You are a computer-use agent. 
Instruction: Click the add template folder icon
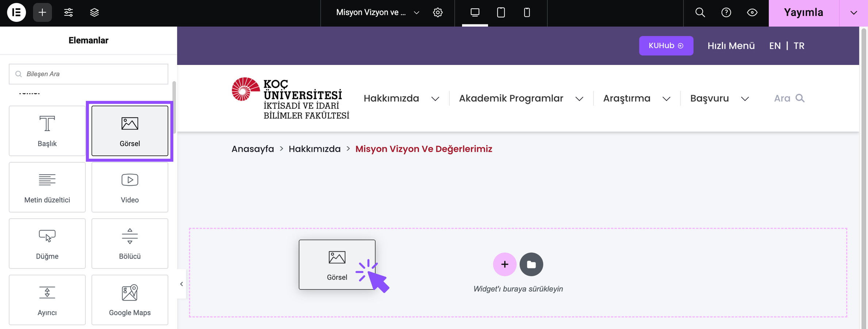tap(531, 264)
